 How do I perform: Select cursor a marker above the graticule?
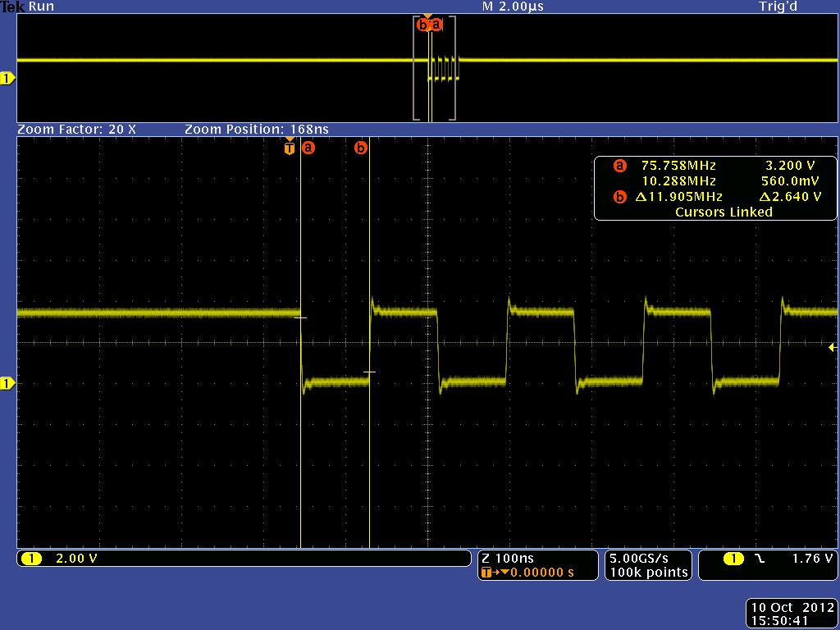pos(308,148)
